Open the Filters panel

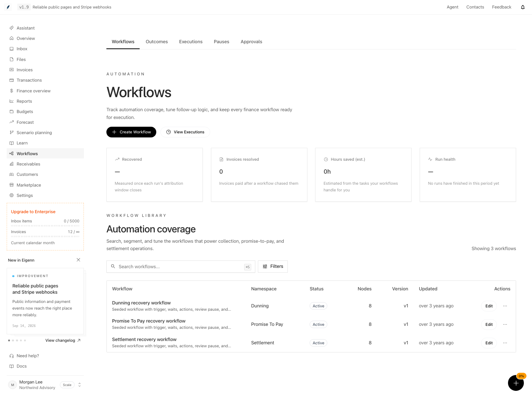[x=273, y=266]
